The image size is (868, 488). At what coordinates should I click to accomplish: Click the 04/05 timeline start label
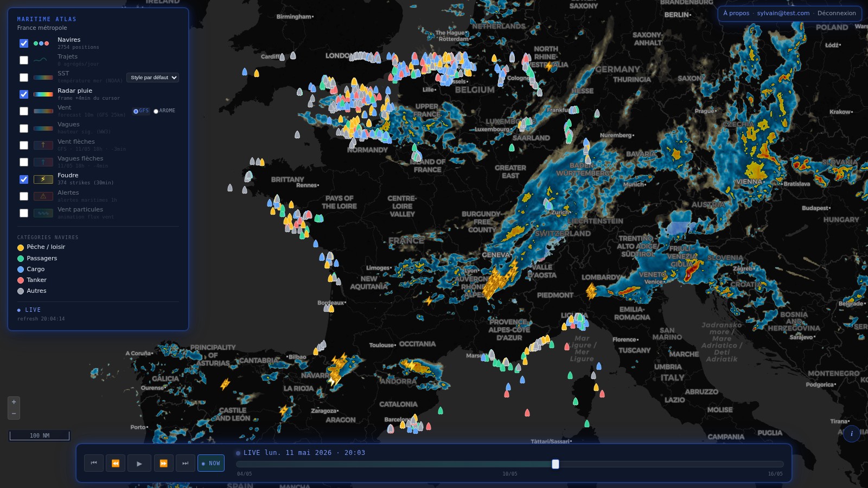245,474
